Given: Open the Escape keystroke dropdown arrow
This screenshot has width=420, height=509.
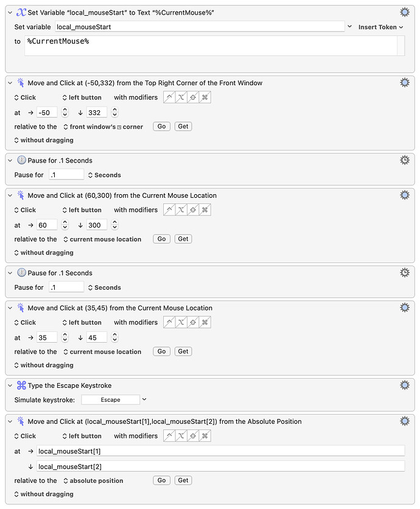Looking at the screenshot, I should click(x=144, y=399).
